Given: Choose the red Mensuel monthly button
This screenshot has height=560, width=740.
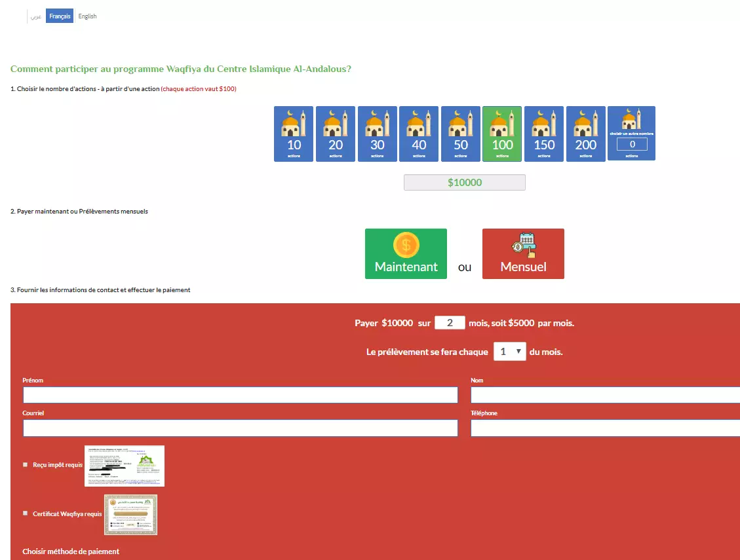Looking at the screenshot, I should 523,254.
